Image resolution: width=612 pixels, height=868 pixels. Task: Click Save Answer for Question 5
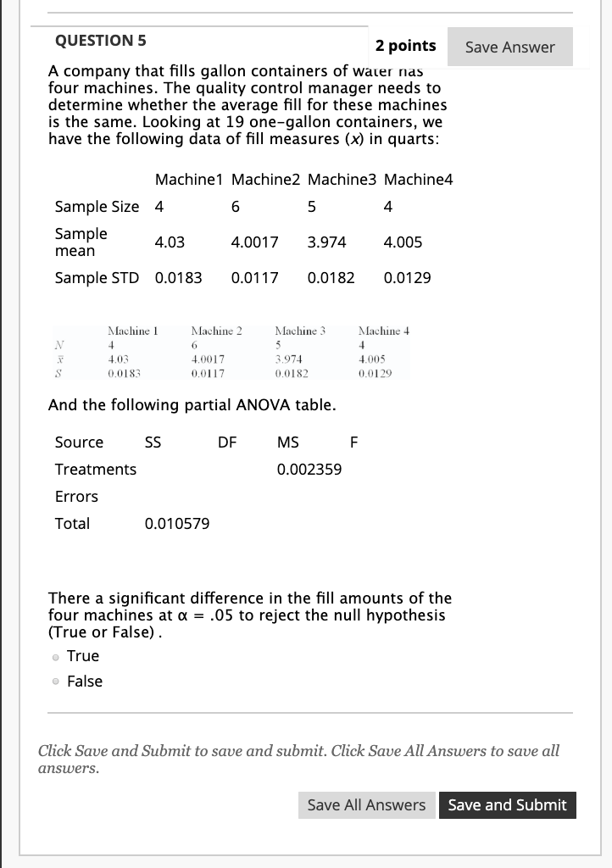[x=509, y=47]
